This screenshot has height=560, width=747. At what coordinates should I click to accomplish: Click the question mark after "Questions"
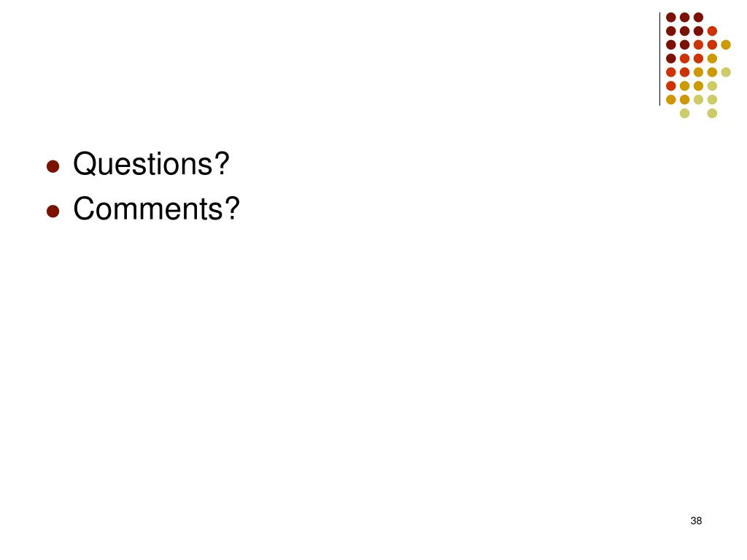pyautogui.click(x=222, y=163)
